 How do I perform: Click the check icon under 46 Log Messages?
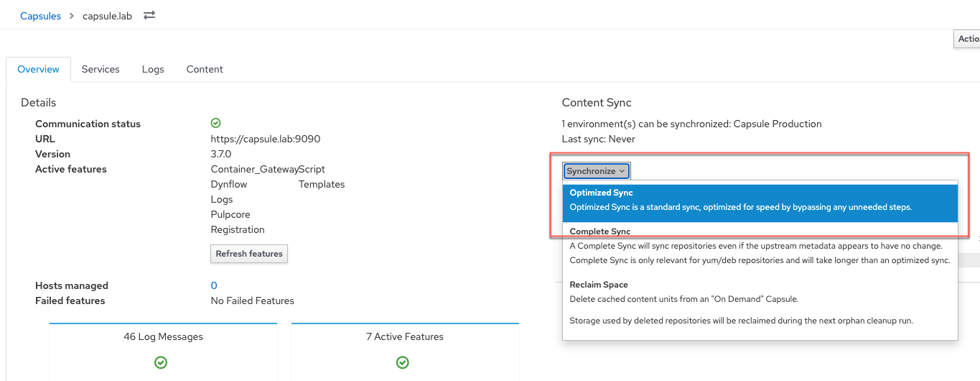coord(161,362)
